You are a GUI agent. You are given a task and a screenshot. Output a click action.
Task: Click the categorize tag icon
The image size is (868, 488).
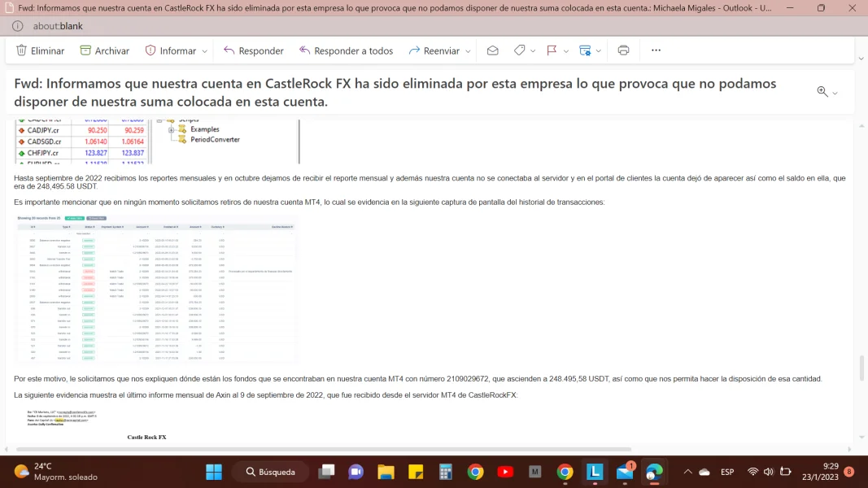click(519, 50)
